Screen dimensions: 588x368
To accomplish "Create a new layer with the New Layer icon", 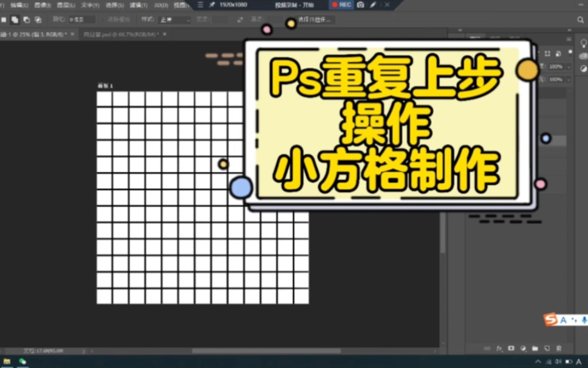I will point(549,349).
